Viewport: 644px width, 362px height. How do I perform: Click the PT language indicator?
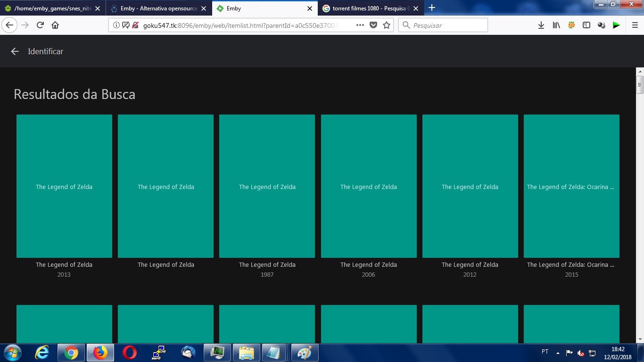[x=545, y=352]
